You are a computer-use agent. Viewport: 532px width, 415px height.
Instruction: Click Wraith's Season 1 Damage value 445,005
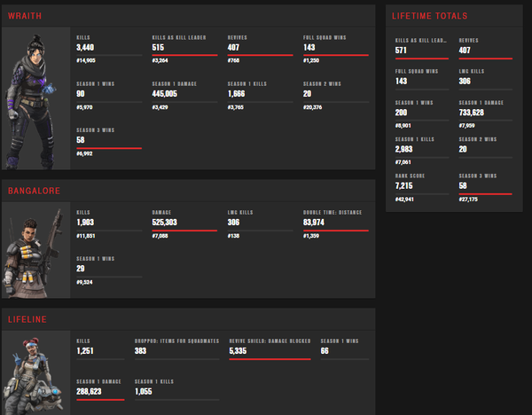(x=165, y=94)
